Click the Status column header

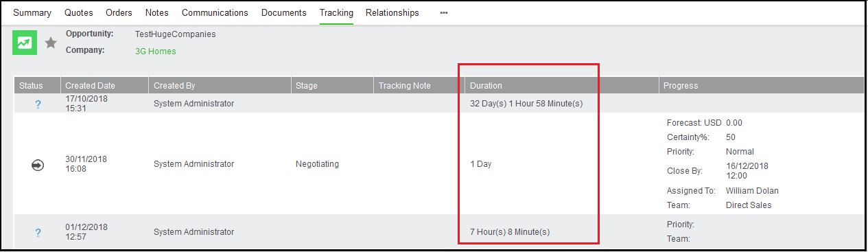31,86
